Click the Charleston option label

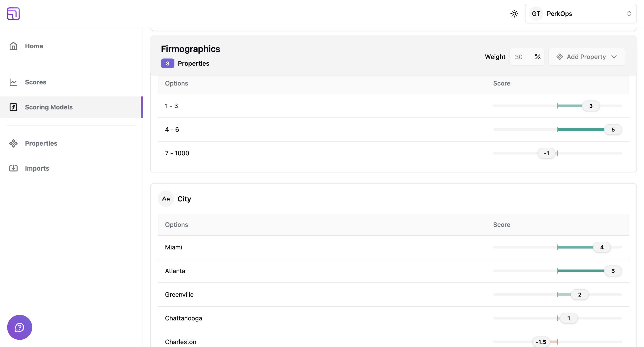point(180,342)
